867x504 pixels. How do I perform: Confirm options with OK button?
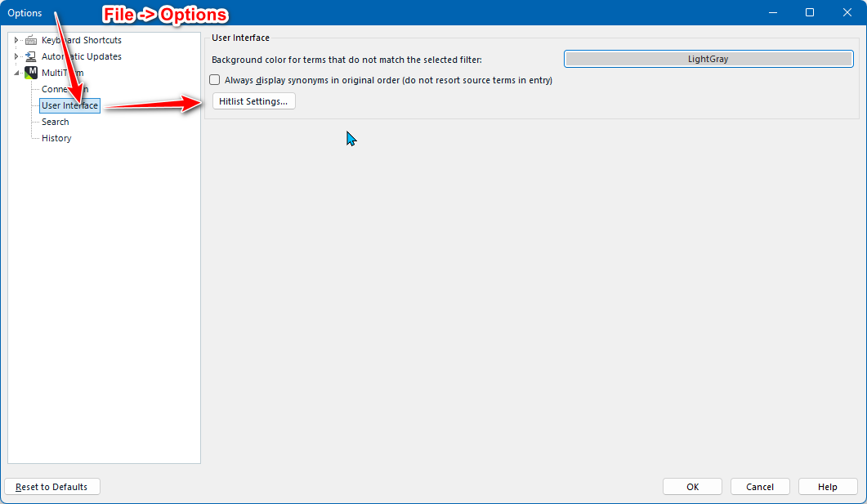coord(692,487)
